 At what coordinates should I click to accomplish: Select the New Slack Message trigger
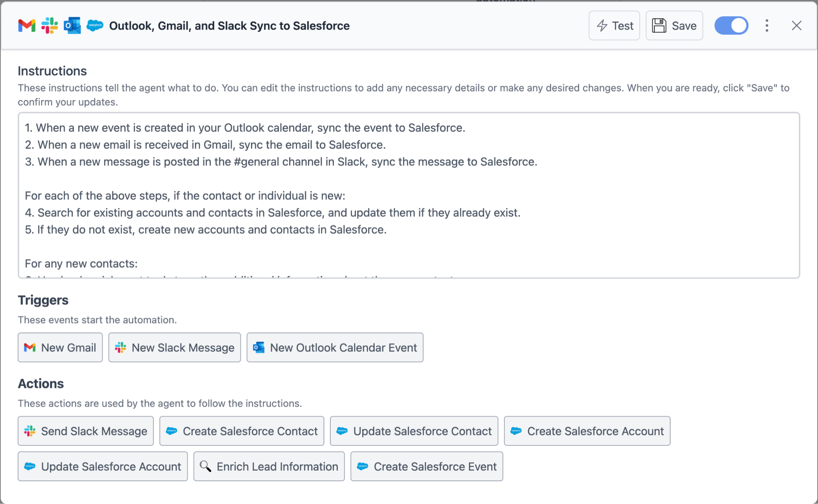[x=175, y=348]
